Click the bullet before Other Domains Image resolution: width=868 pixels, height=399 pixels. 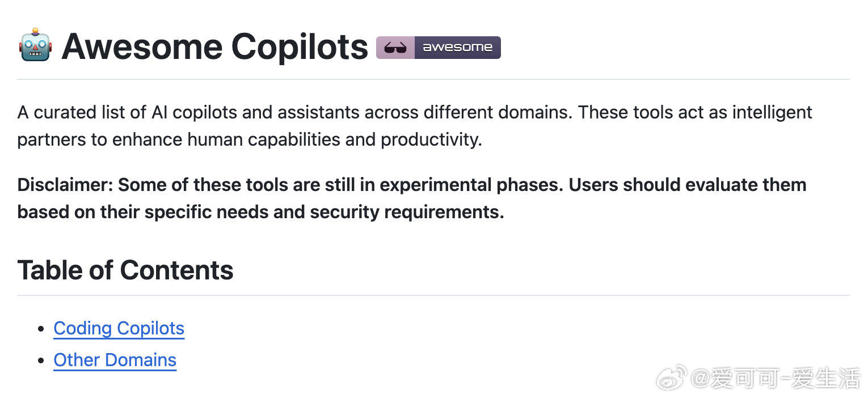[40, 360]
